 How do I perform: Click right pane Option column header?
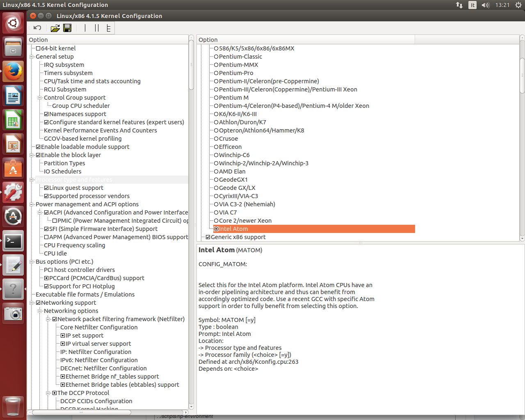click(x=306, y=40)
